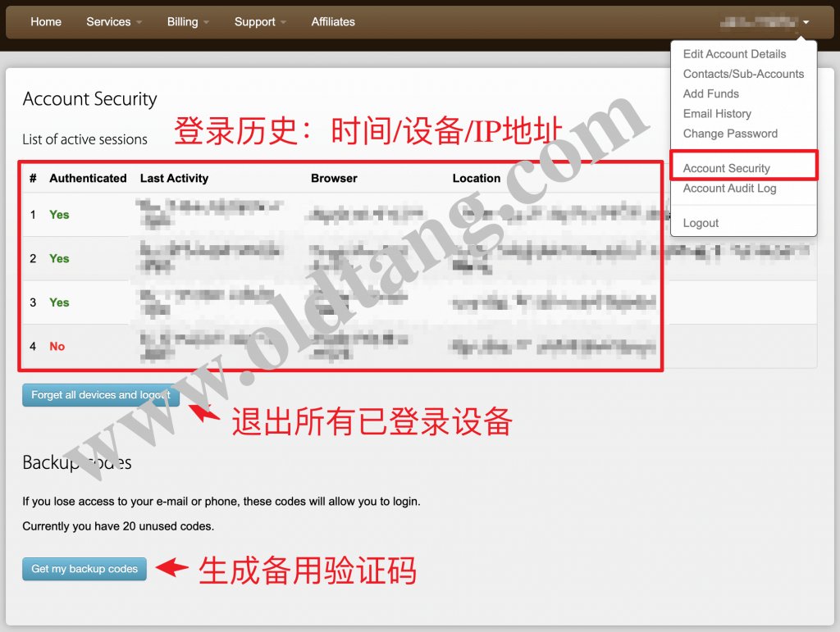Select Change Password option
Viewport: 840px width, 632px height.
coord(730,134)
